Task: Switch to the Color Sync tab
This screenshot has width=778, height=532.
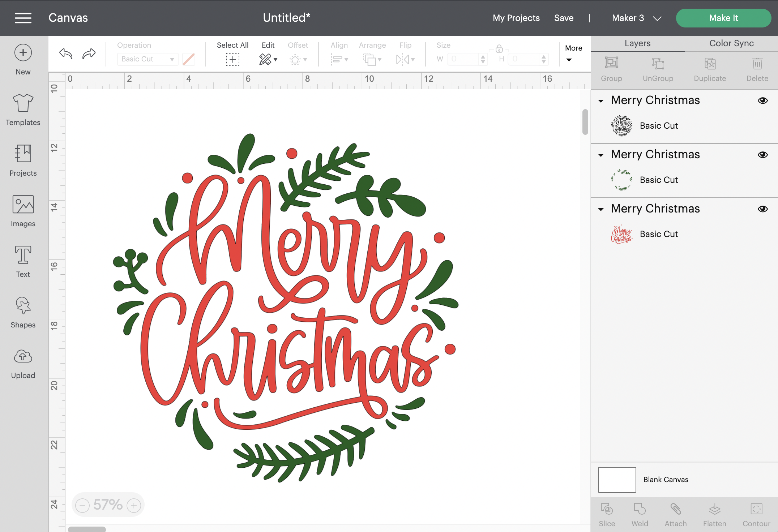Action: pyautogui.click(x=731, y=43)
